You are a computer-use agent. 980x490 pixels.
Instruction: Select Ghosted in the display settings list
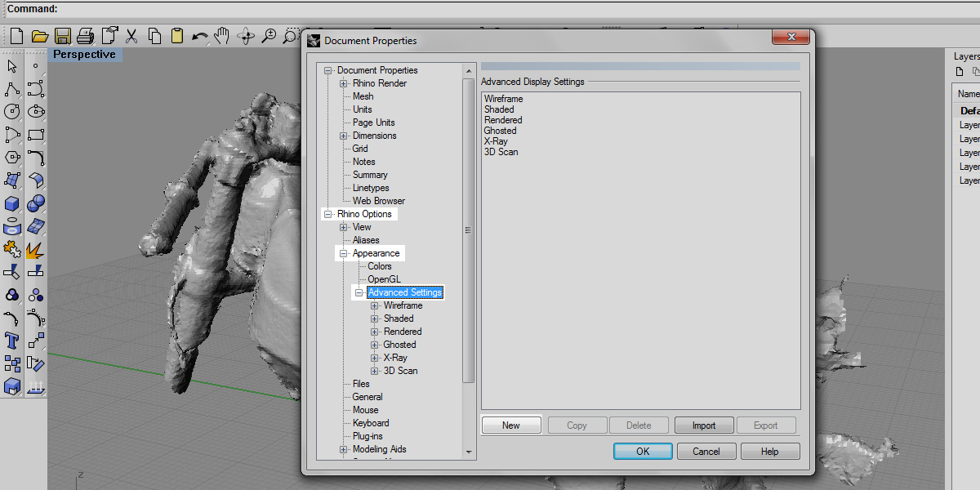500,131
